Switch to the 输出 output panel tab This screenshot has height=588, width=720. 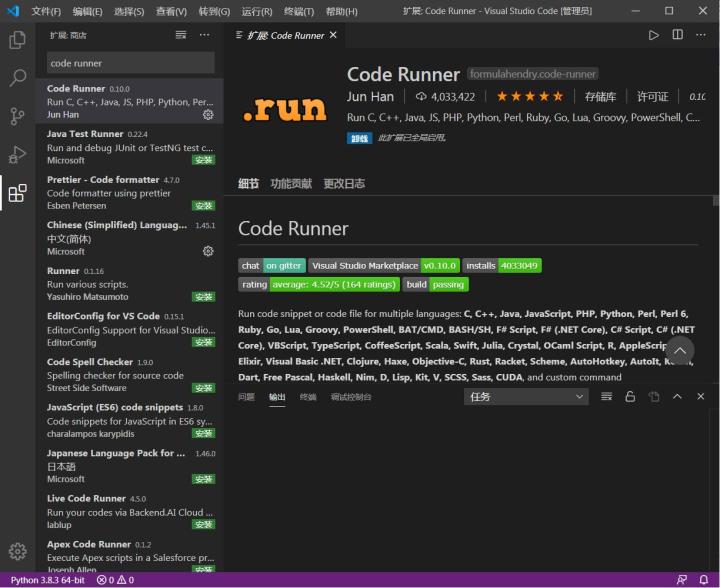tap(277, 397)
